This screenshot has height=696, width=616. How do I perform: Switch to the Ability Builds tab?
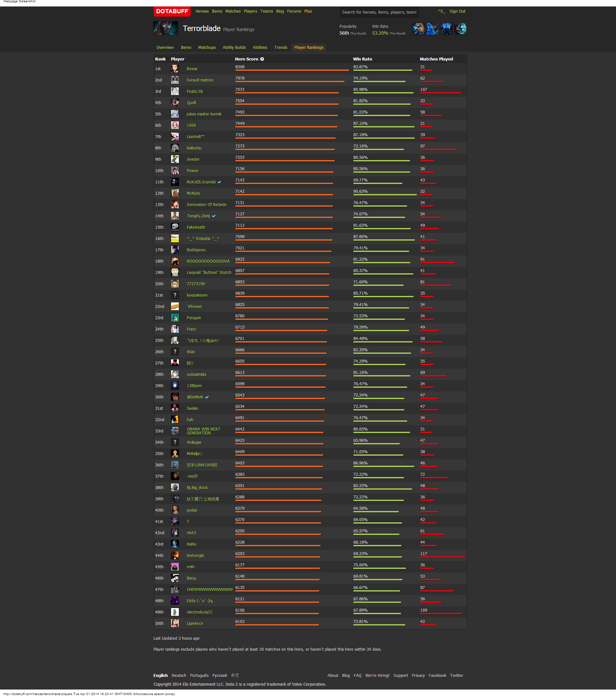(x=234, y=47)
